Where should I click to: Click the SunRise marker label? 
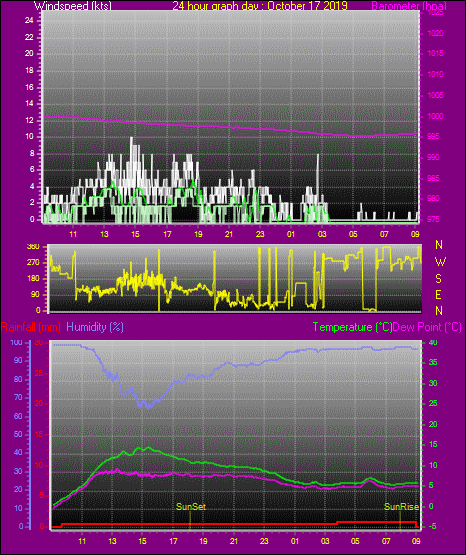(x=402, y=507)
